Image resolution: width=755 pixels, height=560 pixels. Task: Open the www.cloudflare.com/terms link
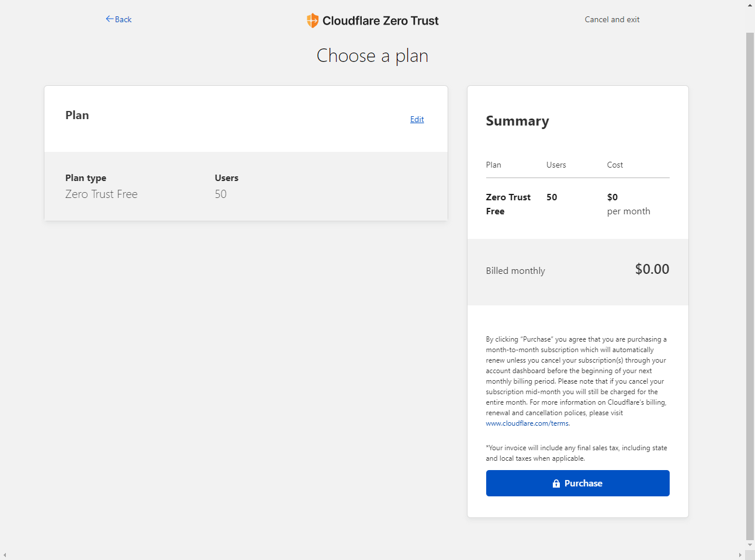pyautogui.click(x=527, y=423)
